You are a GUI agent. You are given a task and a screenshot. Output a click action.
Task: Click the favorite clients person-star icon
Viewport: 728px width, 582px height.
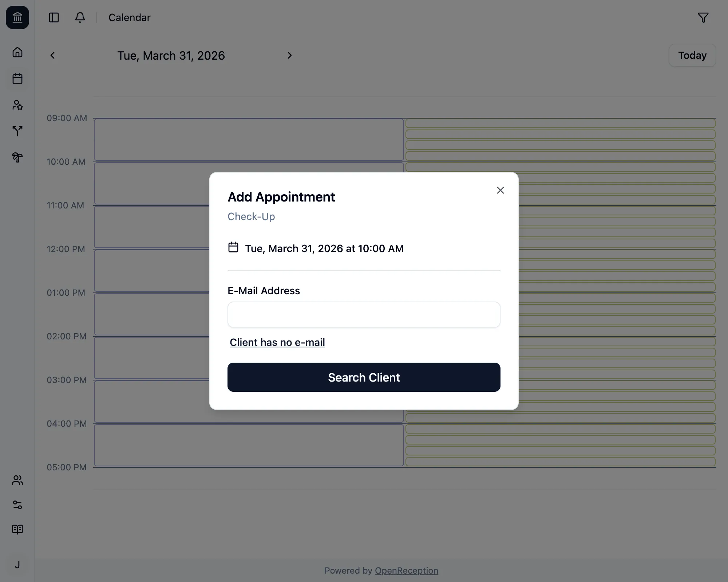tap(17, 105)
